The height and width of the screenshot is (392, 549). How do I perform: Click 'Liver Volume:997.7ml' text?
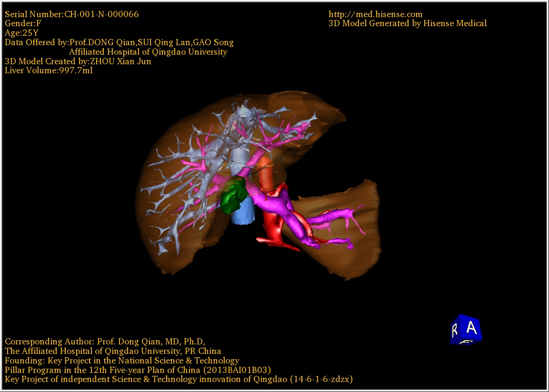click(x=49, y=70)
